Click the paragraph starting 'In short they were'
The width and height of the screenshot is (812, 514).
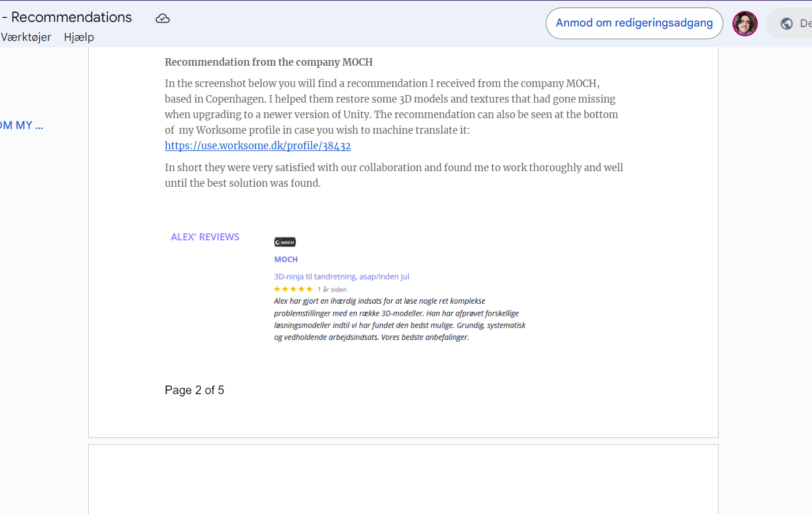click(394, 175)
